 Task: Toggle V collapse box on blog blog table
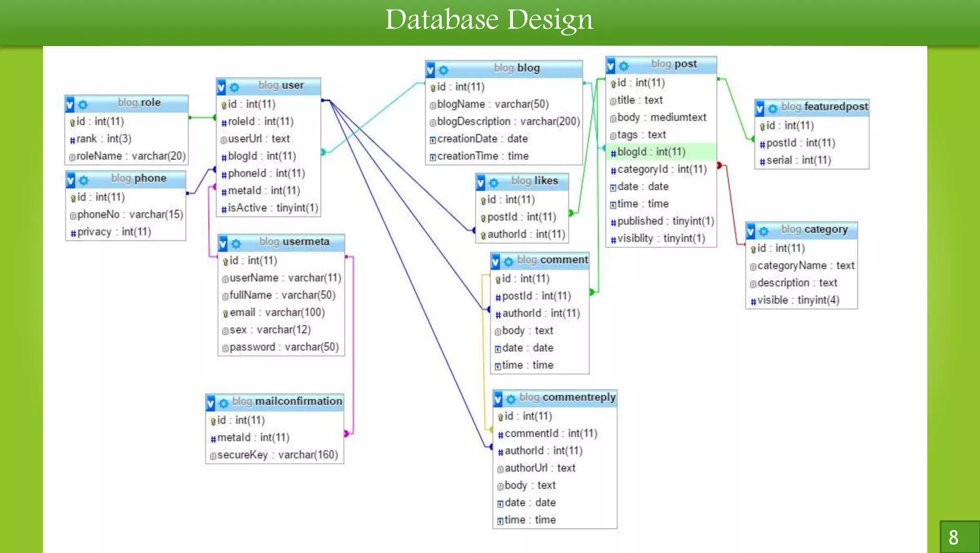[x=431, y=70]
